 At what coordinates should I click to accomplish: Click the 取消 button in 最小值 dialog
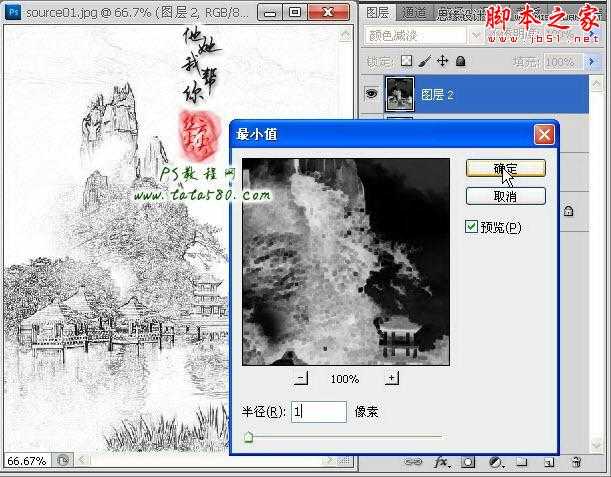(505, 196)
